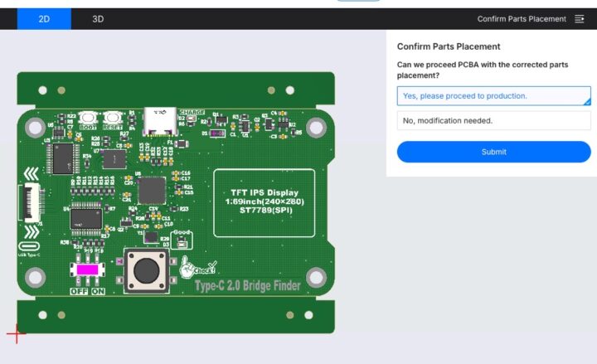
Task: Select the large tactile push button component
Action: pyautogui.click(x=147, y=270)
